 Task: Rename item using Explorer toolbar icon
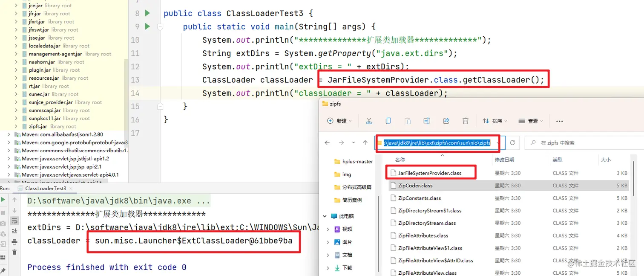[427, 121]
